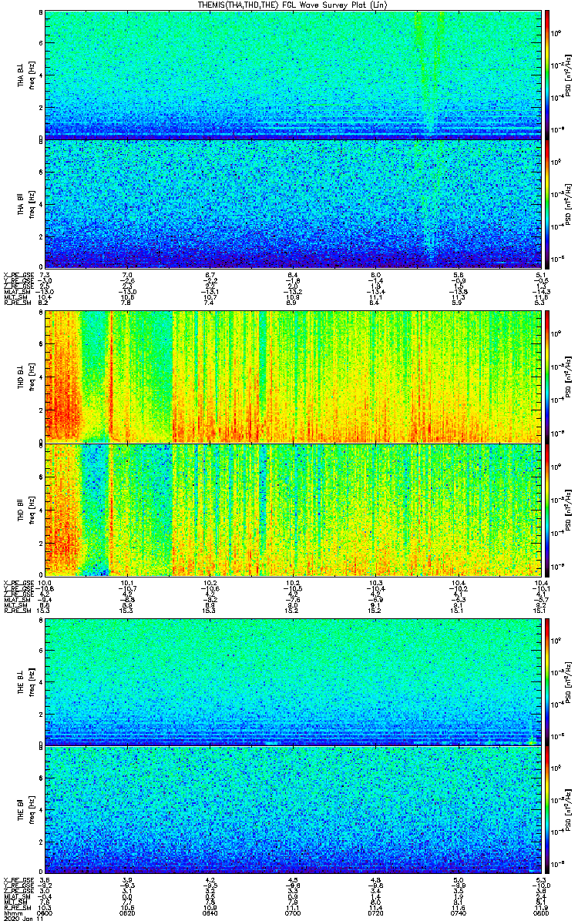Select the THD B-parallel spectrogram panel
This screenshot has height=924, width=578.
pos(292,509)
